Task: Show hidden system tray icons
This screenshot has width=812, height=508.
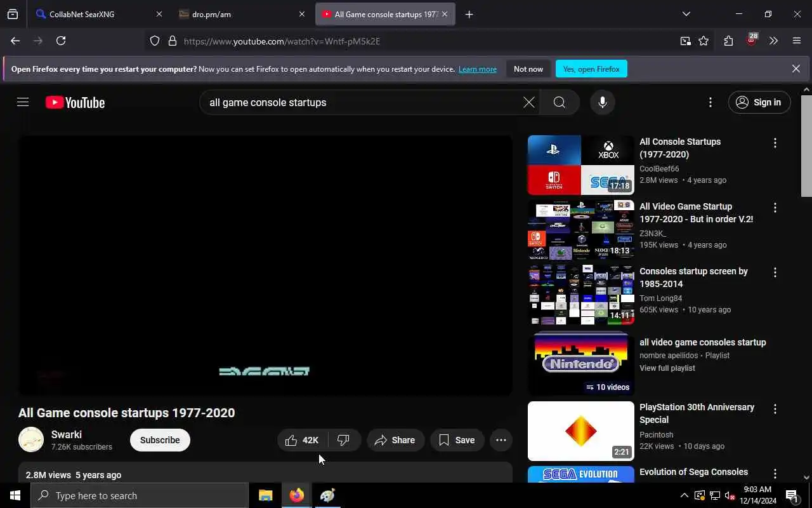Action: click(684, 495)
